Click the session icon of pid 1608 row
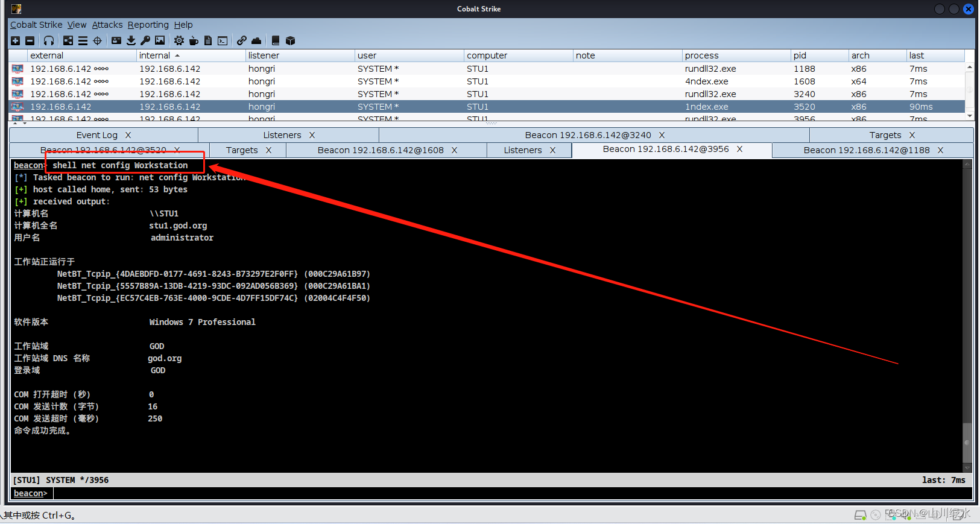Image resolution: width=980 pixels, height=524 pixels. (x=17, y=81)
